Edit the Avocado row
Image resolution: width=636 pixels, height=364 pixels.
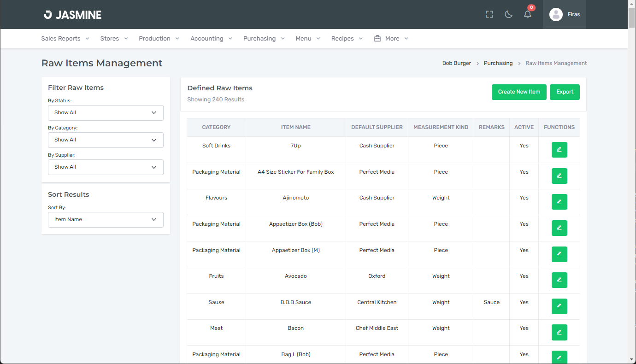point(559,280)
